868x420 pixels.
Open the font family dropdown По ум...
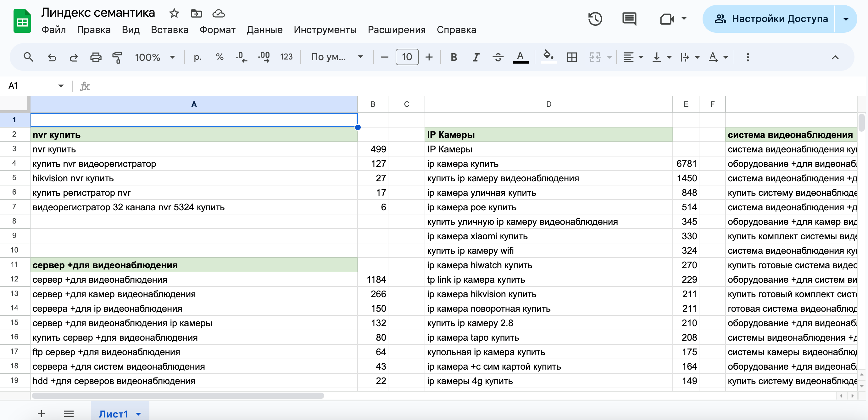[x=337, y=57]
